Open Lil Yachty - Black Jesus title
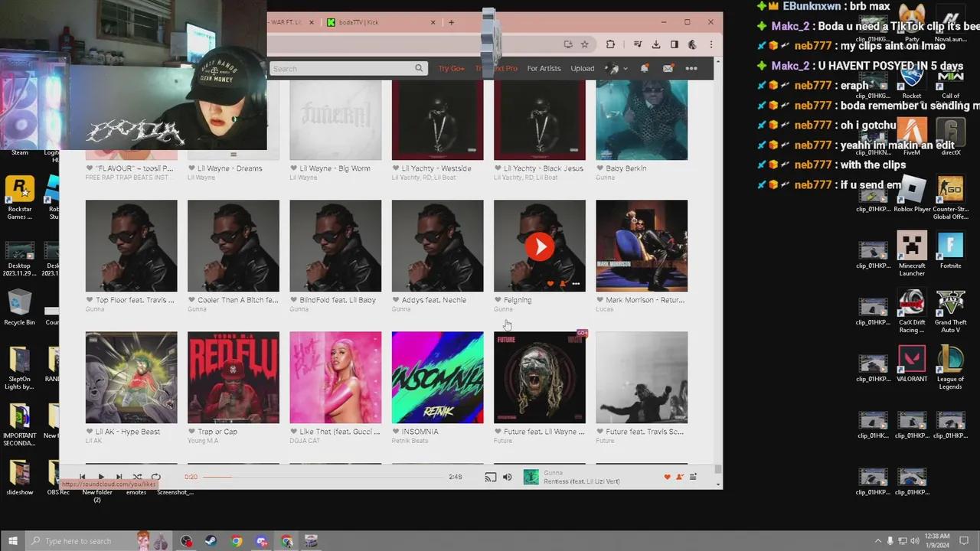 point(544,168)
